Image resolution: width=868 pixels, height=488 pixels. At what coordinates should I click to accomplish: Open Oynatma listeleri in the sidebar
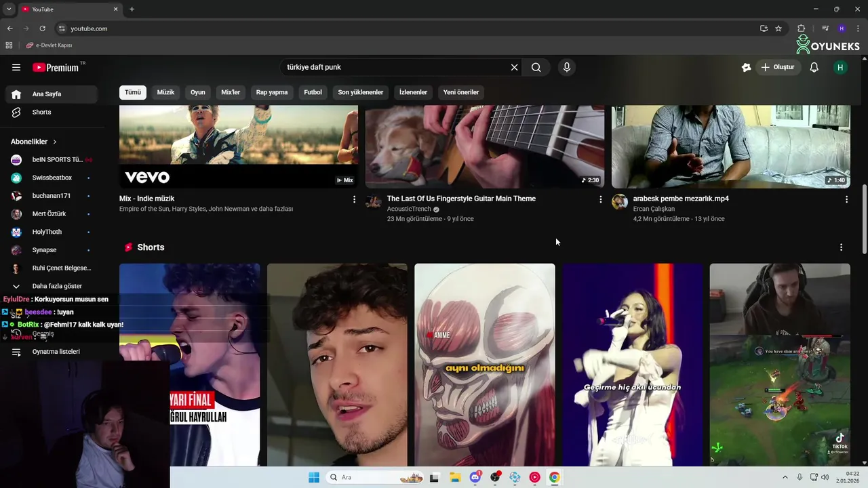[52, 352]
